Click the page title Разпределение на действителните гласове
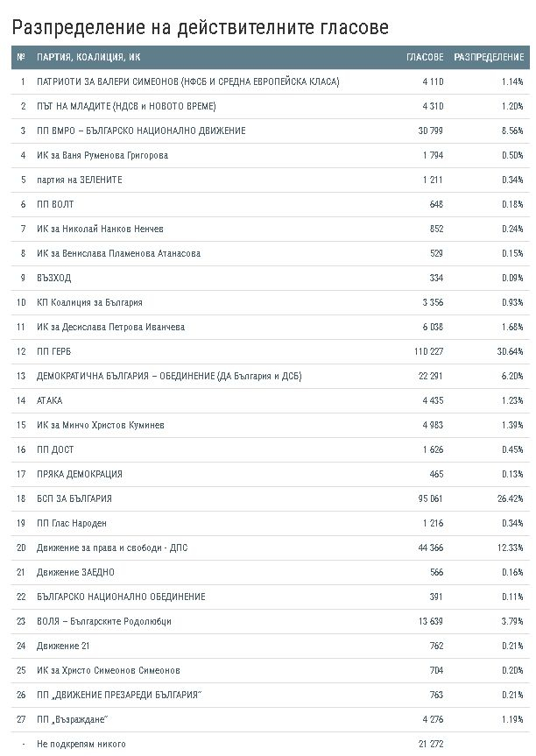Viewport: 536px width, 756px height. tap(200, 27)
